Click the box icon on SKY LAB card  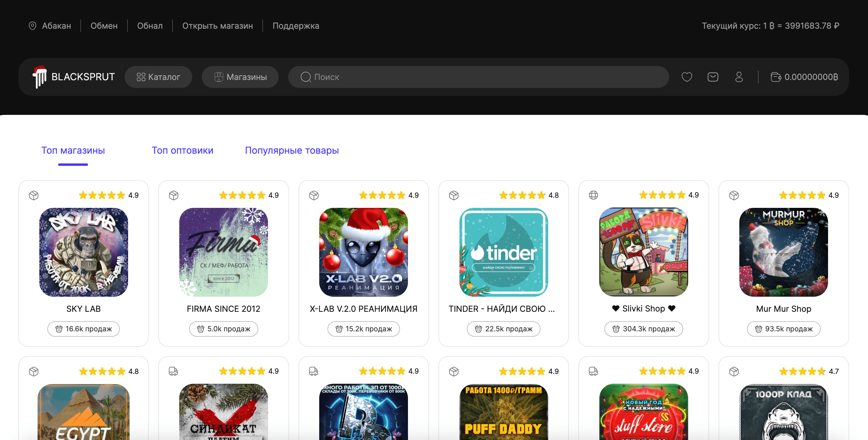click(x=34, y=195)
